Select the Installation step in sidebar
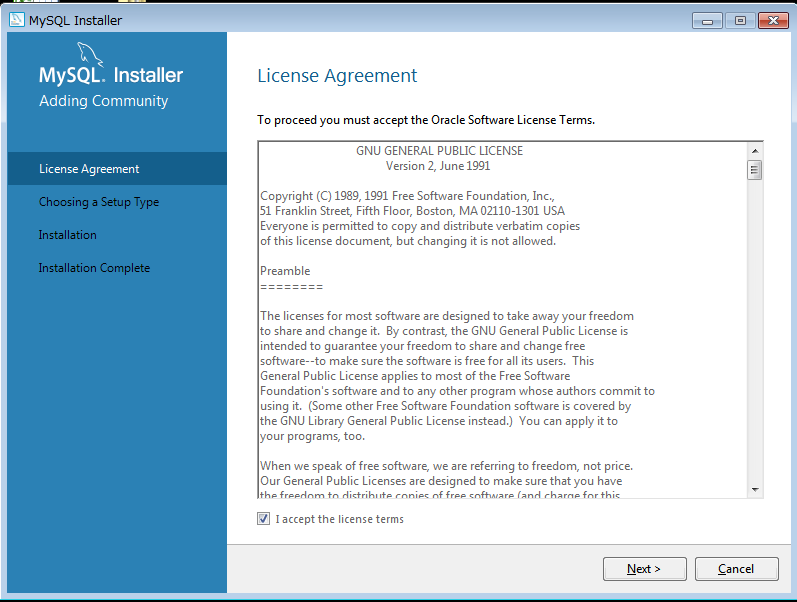Image resolution: width=797 pixels, height=602 pixels. tap(68, 235)
